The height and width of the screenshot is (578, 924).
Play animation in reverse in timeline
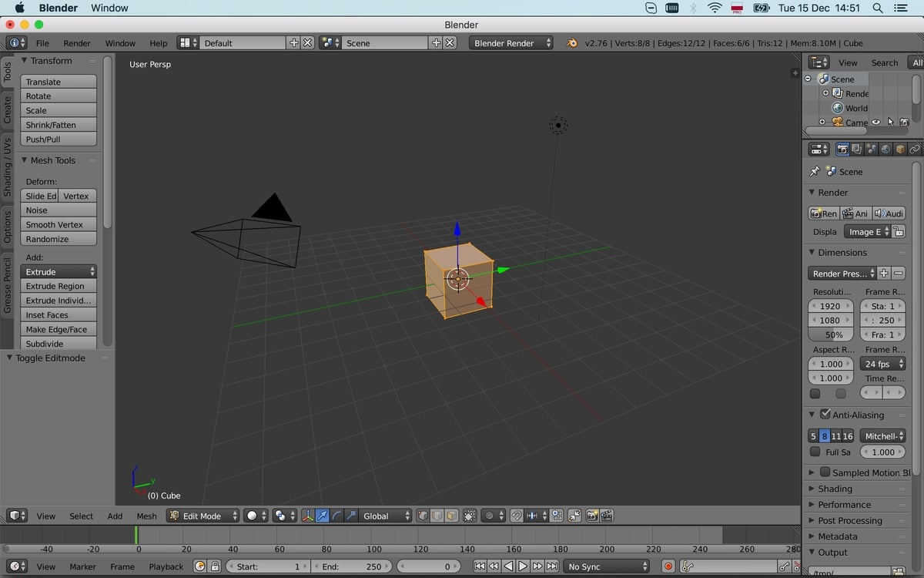[x=508, y=566]
